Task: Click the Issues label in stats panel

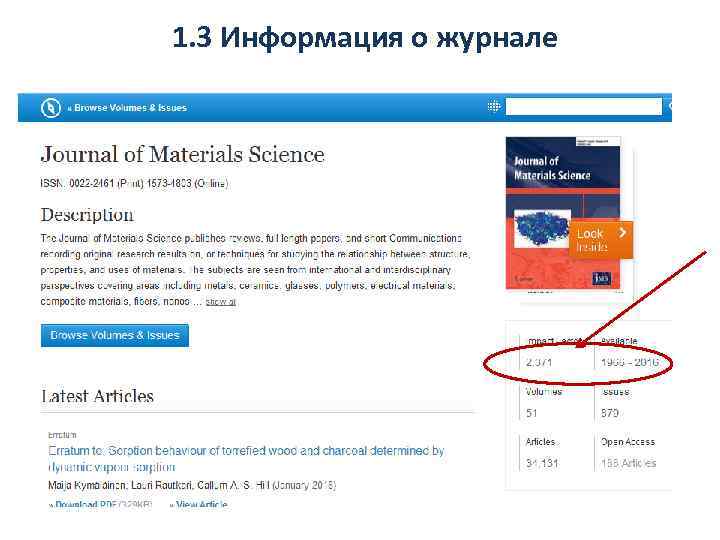Action: 615,392
